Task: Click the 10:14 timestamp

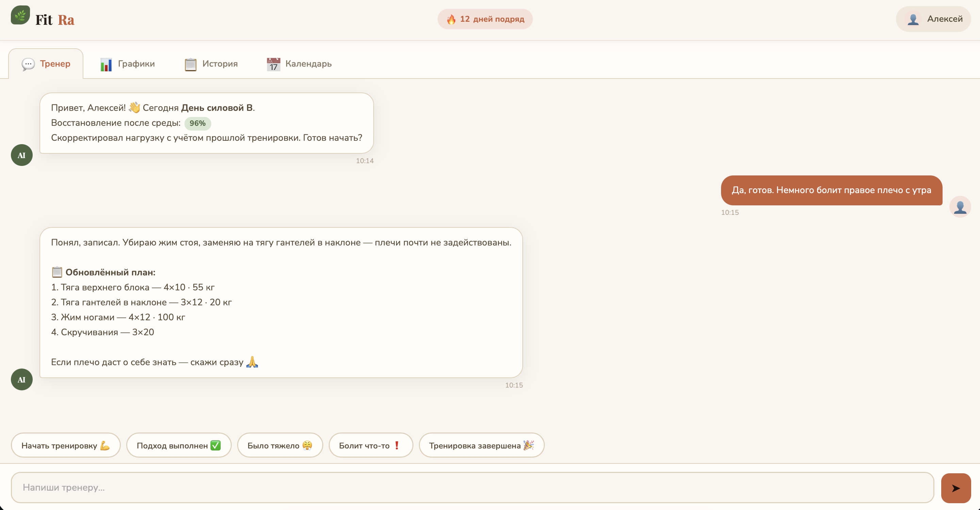Action: coord(365,161)
